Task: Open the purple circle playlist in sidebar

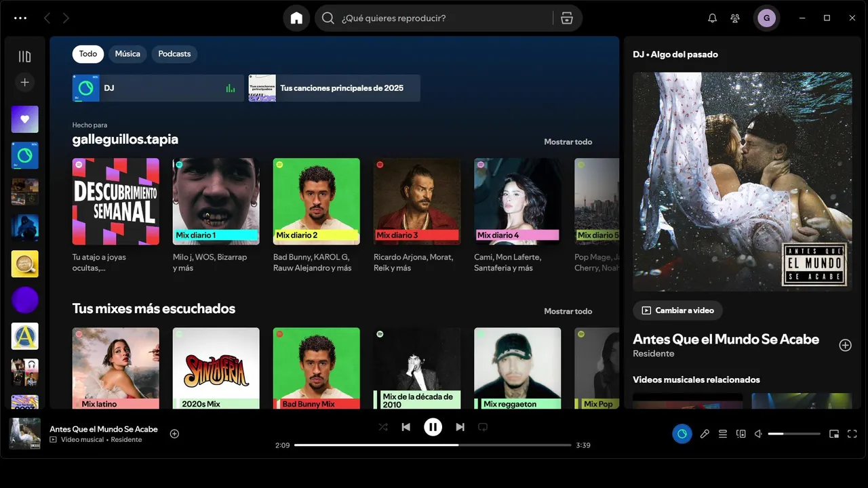Action: (25, 300)
